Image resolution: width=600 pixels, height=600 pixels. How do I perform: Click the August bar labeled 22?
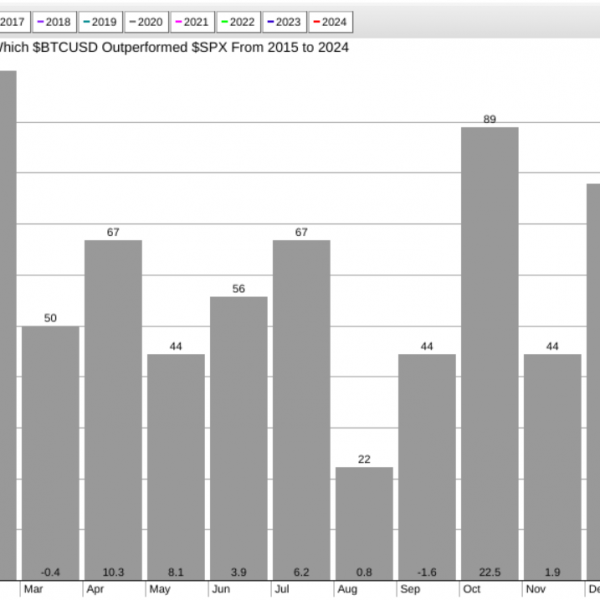[x=364, y=523]
